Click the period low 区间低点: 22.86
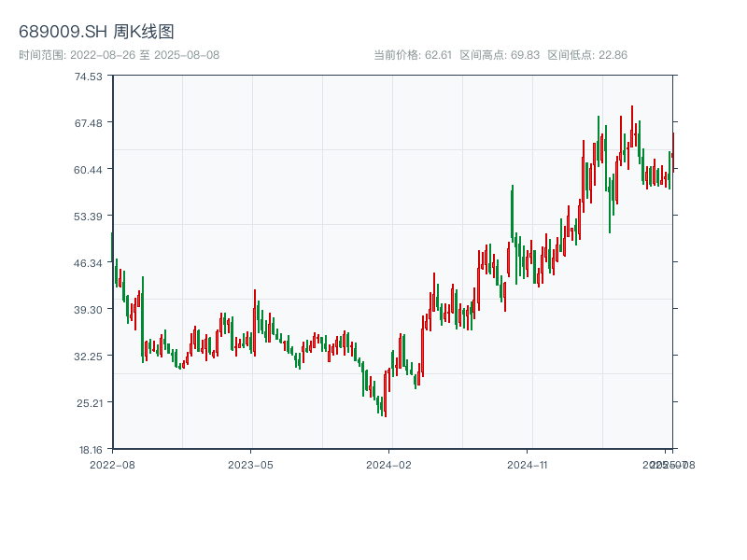747x560 pixels. pyautogui.click(x=587, y=55)
